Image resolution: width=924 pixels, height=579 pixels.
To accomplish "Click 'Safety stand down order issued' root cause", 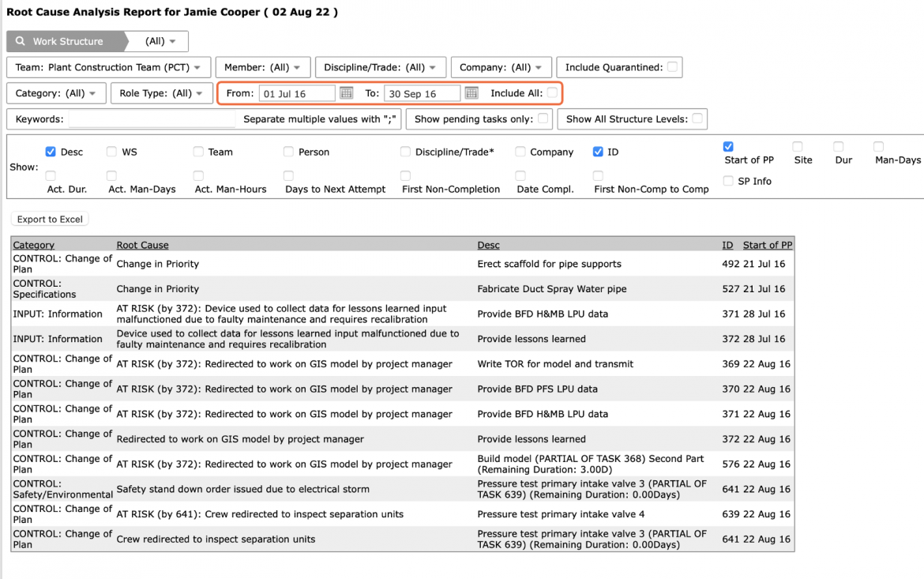I will tap(242, 489).
